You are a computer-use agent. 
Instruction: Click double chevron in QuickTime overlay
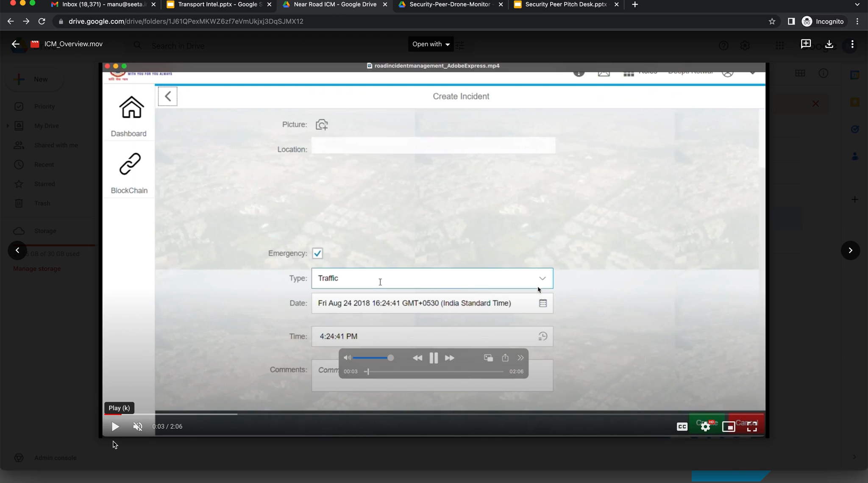520,358
